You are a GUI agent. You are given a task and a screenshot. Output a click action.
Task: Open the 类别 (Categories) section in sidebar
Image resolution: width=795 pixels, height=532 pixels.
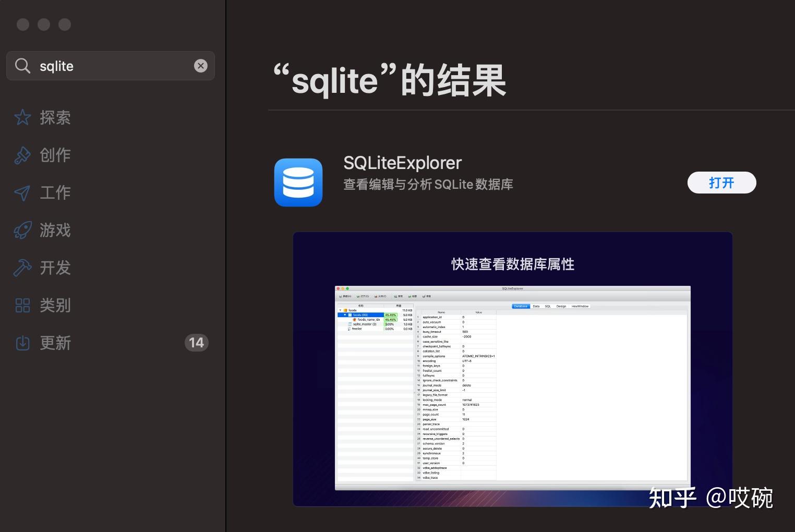coord(55,305)
